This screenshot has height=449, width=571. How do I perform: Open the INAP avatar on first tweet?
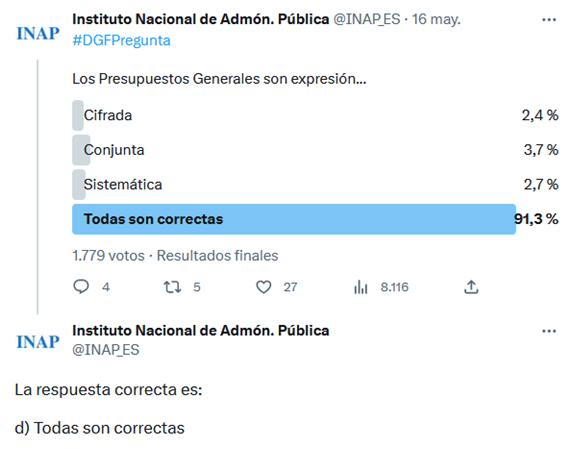(x=38, y=33)
